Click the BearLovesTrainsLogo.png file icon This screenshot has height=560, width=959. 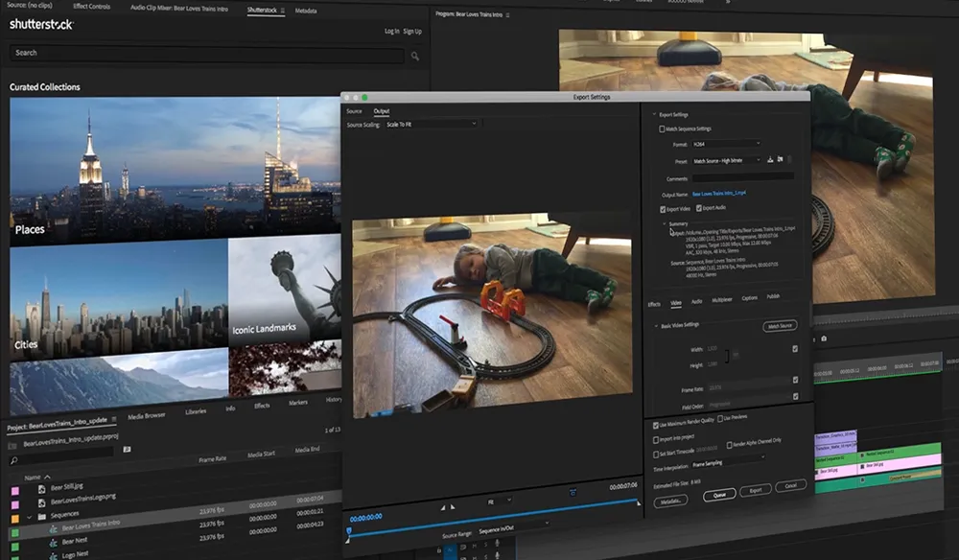click(x=41, y=503)
